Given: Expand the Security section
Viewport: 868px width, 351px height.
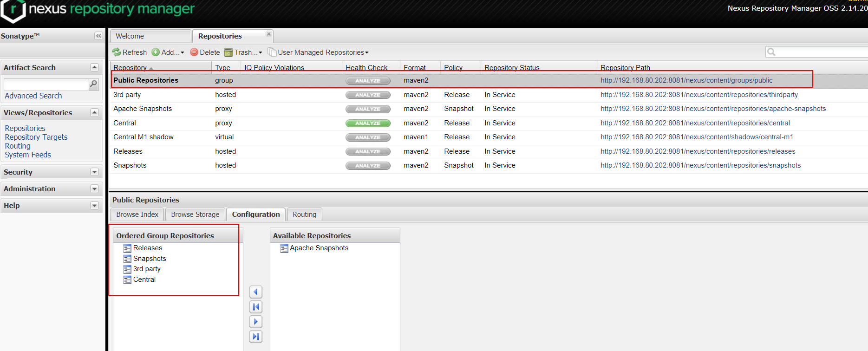Looking at the screenshot, I should (x=95, y=172).
